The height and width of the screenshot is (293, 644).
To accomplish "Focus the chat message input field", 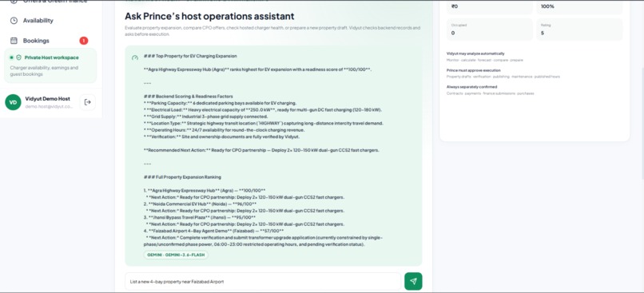I will tap(263, 282).
